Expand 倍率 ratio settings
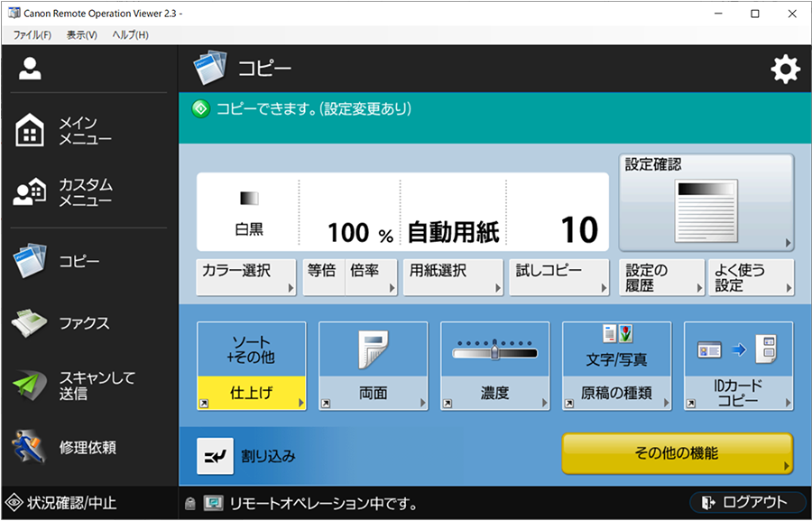This screenshot has height=521, width=812. coord(371,276)
